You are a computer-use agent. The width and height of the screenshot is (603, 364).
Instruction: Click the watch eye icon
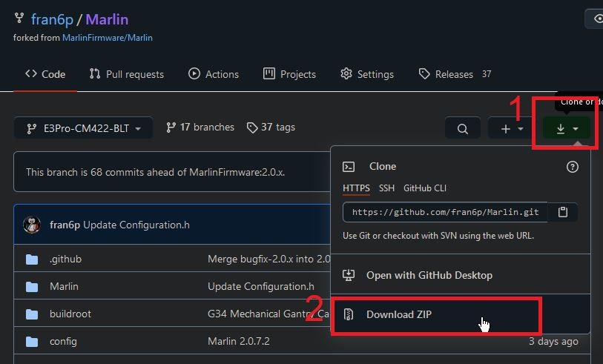click(x=597, y=19)
